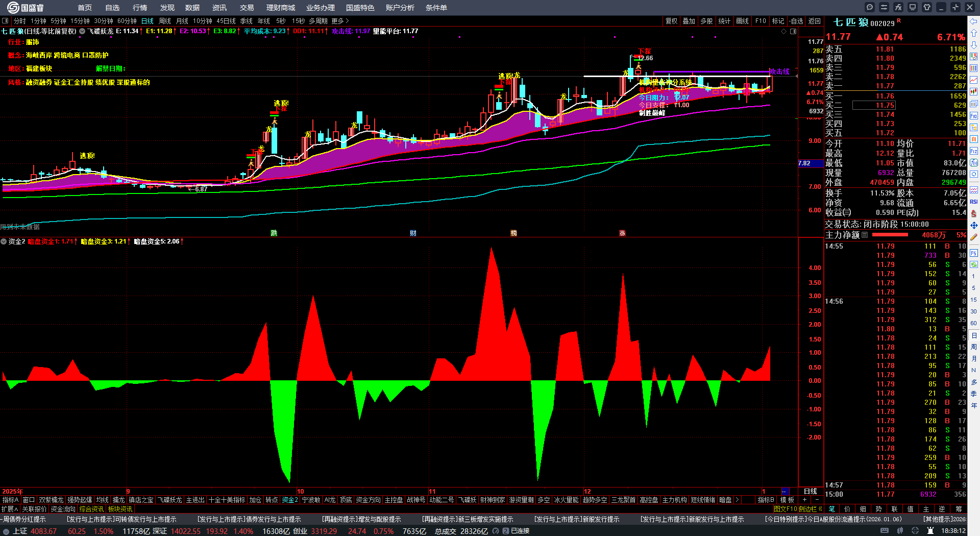This screenshot has height=536, width=980.
Task: Click the candlestick icon in right sidebar
Action: (x=974, y=92)
